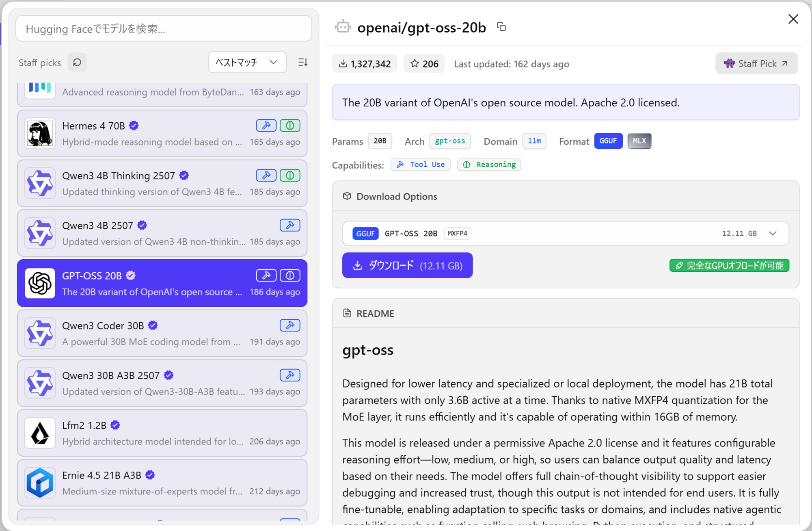The image size is (812, 531).
Task: Open the Staff Pick link
Action: 756,64
